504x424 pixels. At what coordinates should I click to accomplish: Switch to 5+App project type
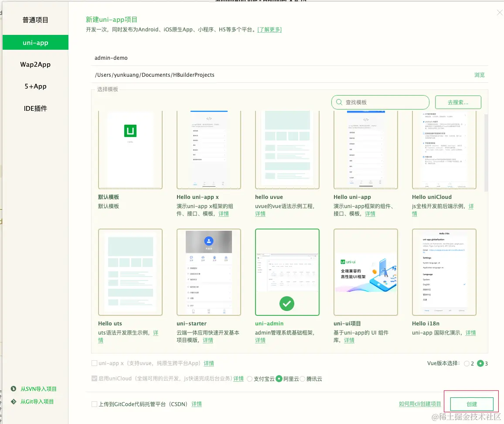click(x=35, y=86)
